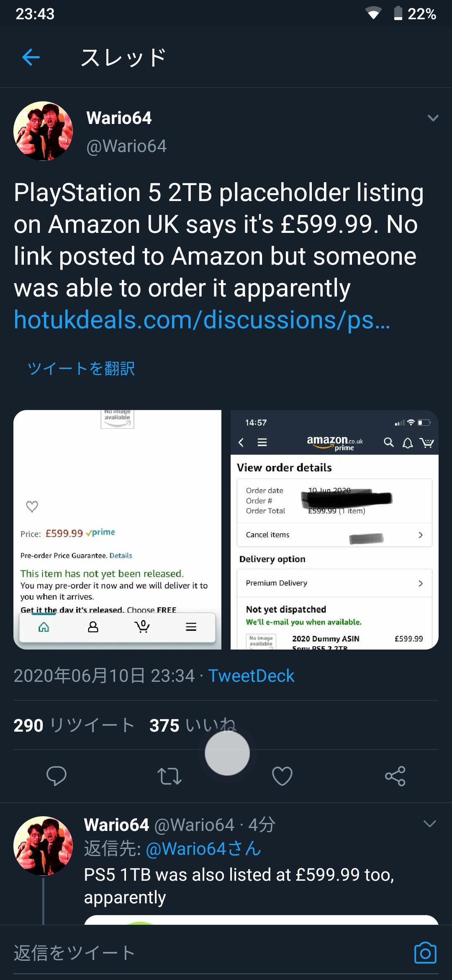Screen dimensions: 452x980
Task: Tap the camera icon in reply bar
Action: pos(425,953)
